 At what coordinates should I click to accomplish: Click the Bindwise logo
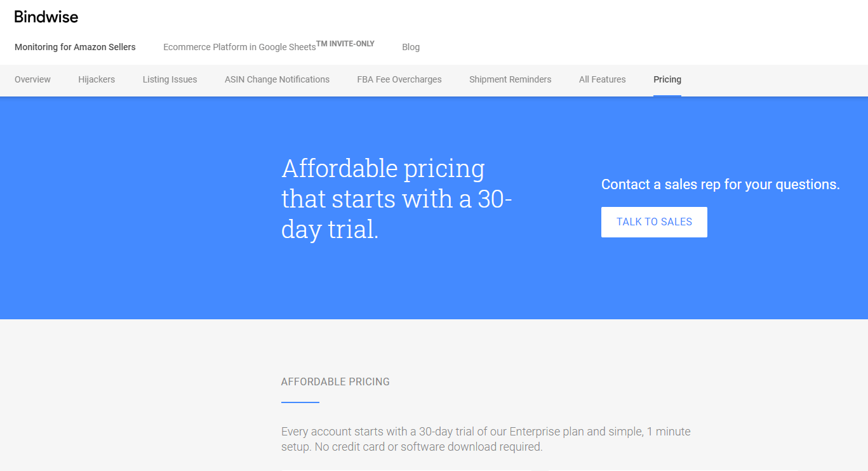tap(46, 17)
